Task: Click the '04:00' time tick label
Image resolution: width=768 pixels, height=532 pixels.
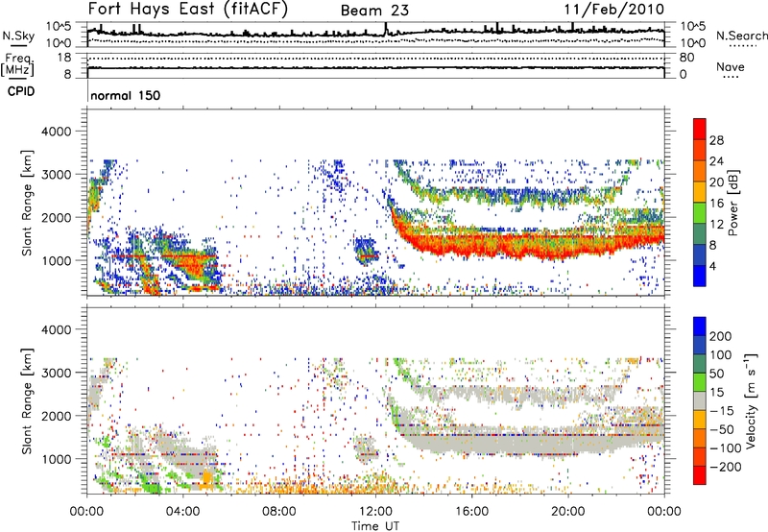Action: click(183, 512)
